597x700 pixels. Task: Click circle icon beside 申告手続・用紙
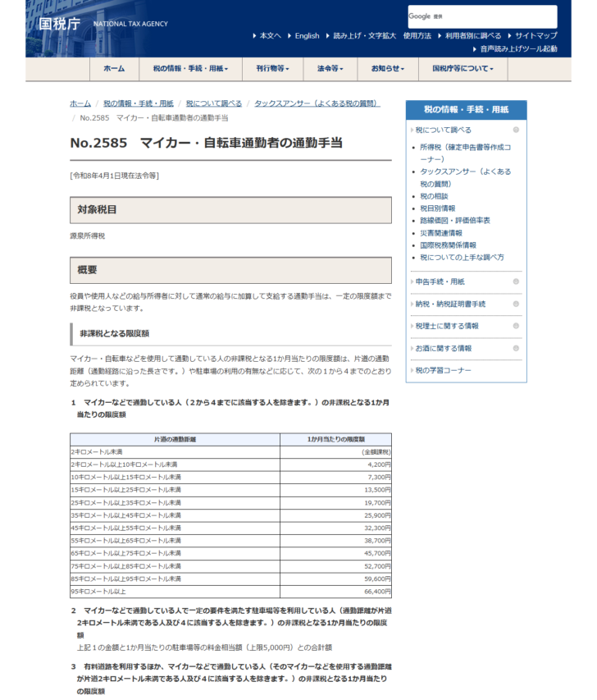pyautogui.click(x=516, y=281)
